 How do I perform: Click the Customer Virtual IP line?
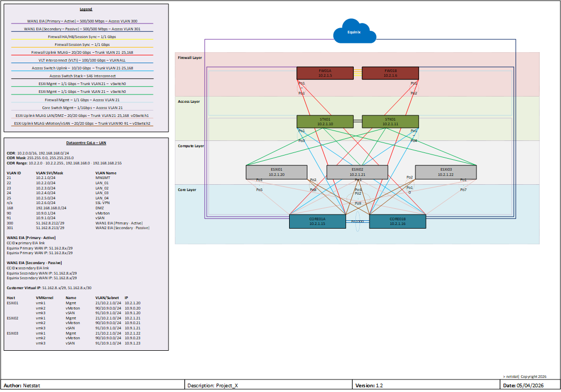tap(49, 288)
